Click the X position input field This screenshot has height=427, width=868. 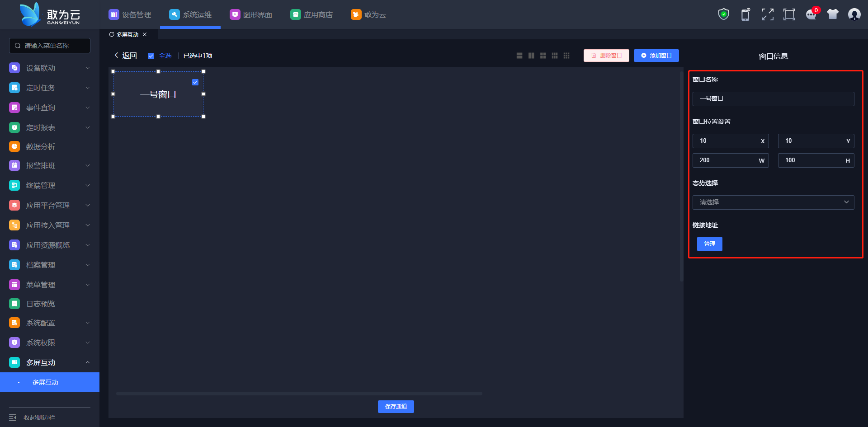point(731,141)
